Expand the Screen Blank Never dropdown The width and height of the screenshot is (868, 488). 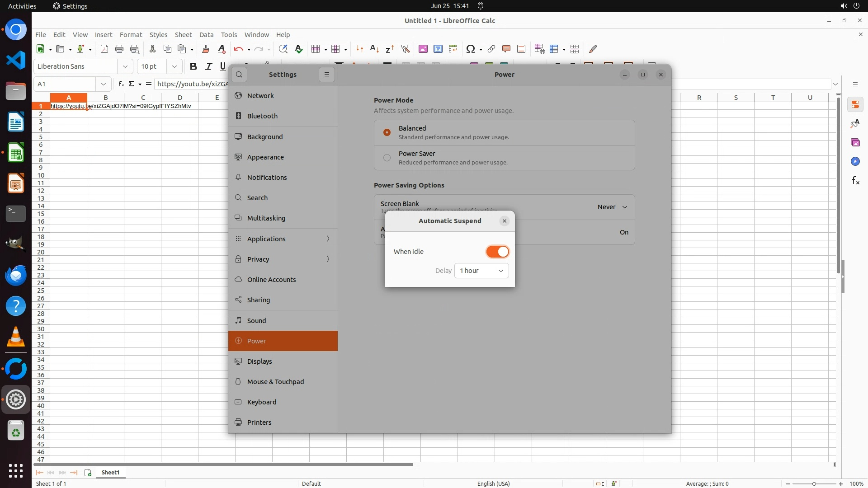612,207
